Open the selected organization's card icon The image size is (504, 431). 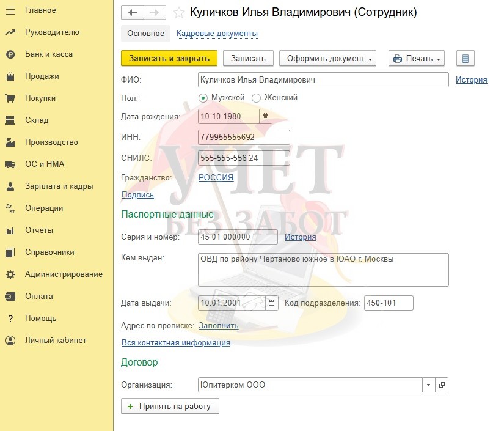pyautogui.click(x=442, y=385)
